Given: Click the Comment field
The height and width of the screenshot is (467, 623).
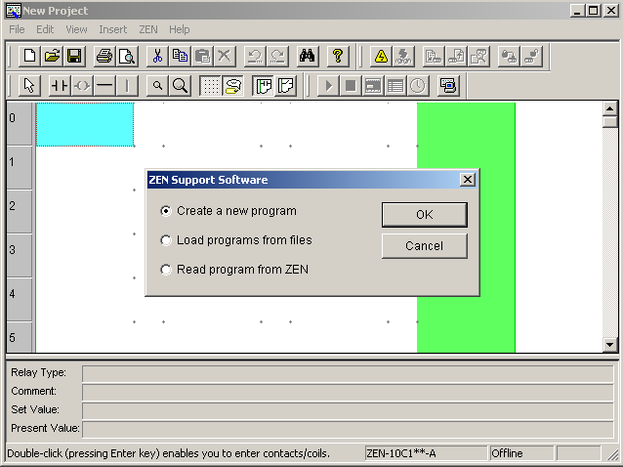Looking at the screenshot, I should pyautogui.click(x=348, y=392).
